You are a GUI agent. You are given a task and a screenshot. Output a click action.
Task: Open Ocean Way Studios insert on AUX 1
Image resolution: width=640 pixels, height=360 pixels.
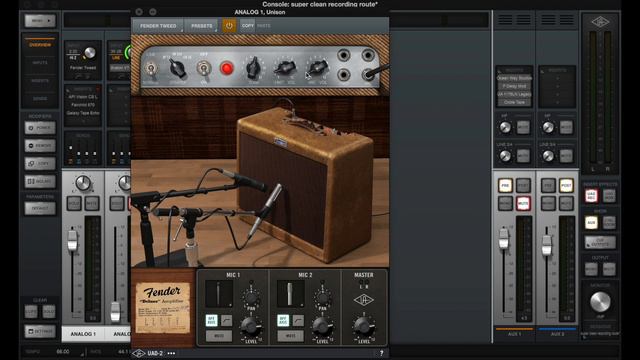[x=514, y=78]
